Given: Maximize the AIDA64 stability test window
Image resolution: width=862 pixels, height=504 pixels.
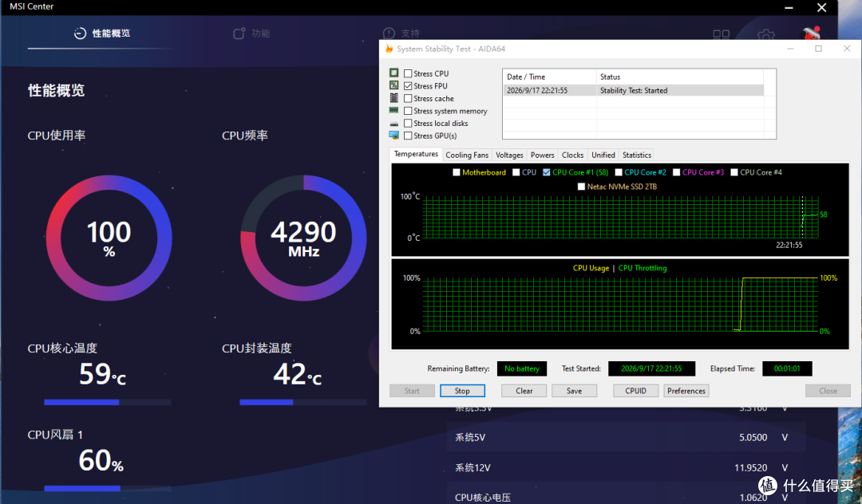Looking at the screenshot, I should coord(818,49).
